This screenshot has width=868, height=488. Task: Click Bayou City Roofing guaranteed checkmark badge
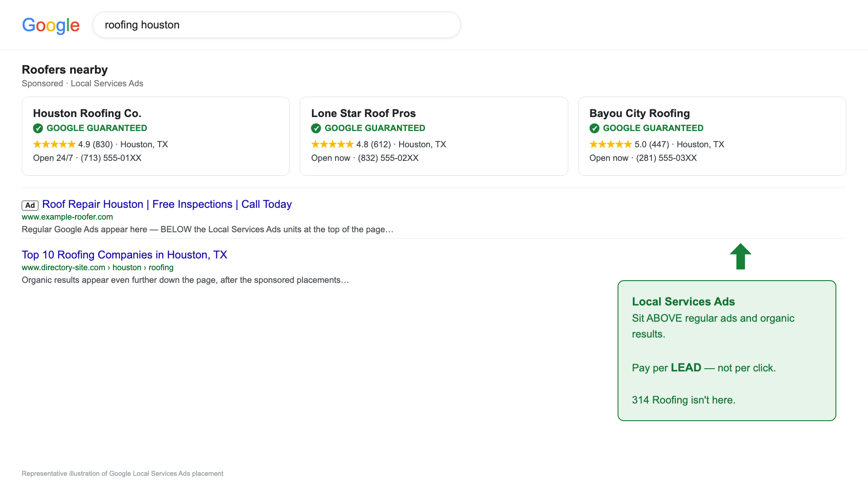click(x=594, y=128)
